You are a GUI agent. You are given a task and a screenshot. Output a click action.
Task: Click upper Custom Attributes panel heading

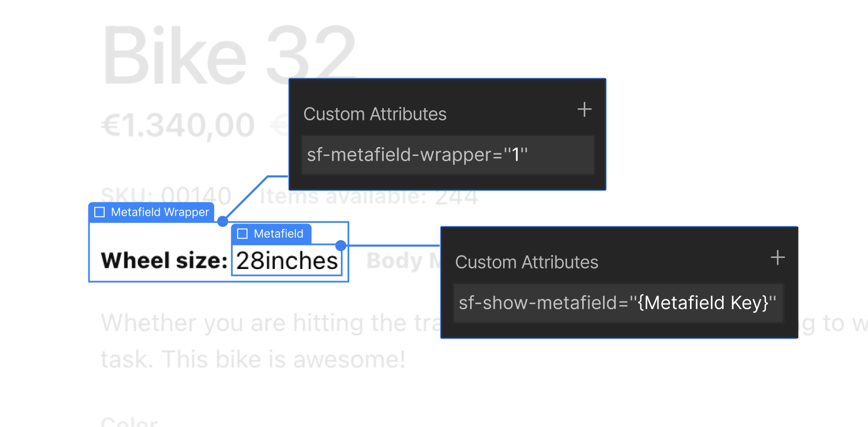[x=375, y=114]
